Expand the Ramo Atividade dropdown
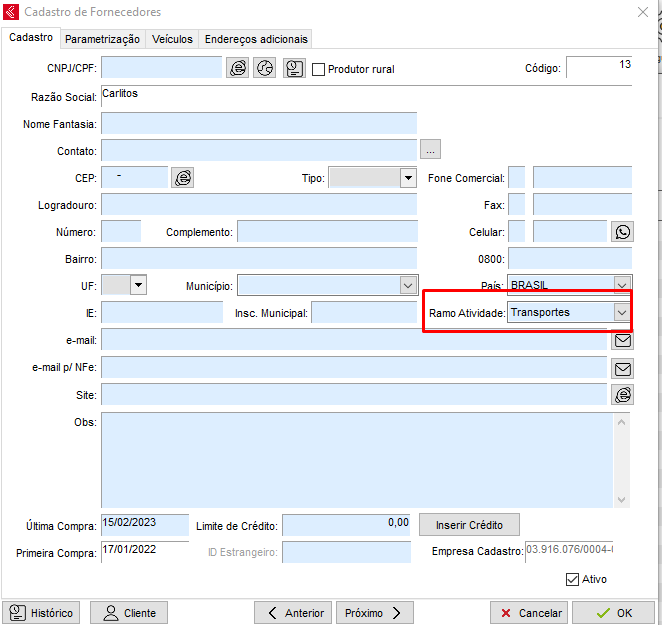Image resolution: width=662 pixels, height=625 pixels. [621, 312]
